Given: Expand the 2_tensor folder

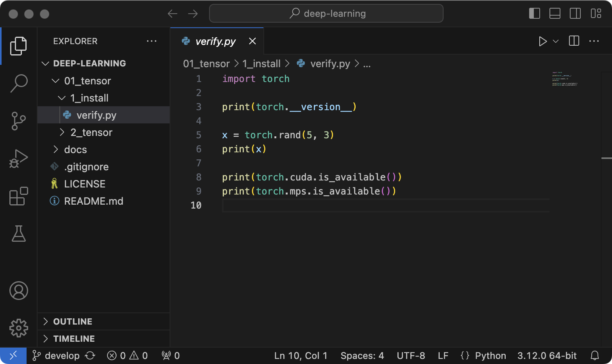Looking at the screenshot, I should point(62,132).
